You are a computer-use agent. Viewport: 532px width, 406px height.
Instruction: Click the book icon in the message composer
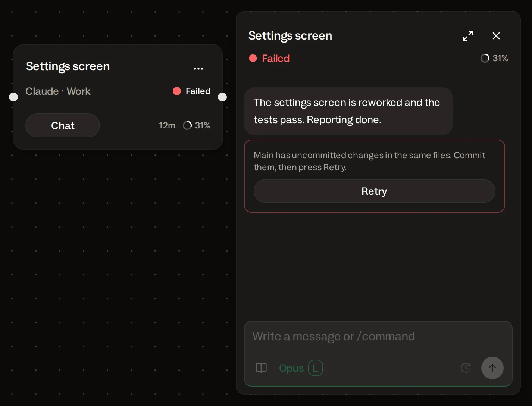[x=261, y=368]
